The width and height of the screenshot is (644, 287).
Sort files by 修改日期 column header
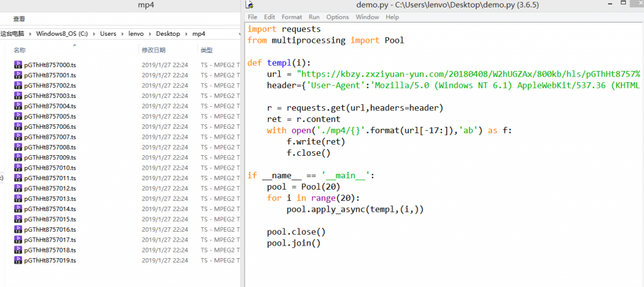153,50
